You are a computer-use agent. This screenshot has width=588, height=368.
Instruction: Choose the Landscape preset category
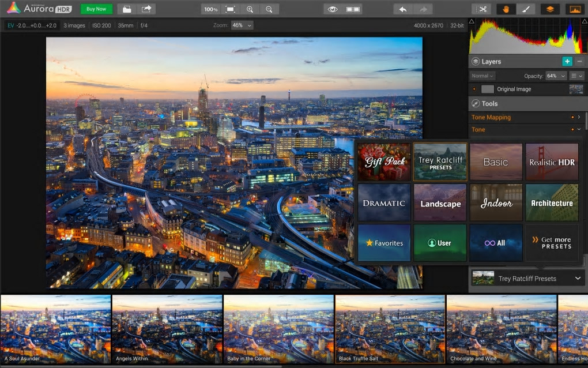point(440,203)
